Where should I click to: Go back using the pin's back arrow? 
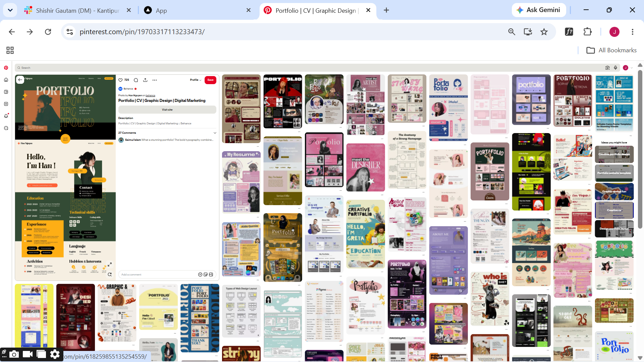pyautogui.click(x=20, y=80)
